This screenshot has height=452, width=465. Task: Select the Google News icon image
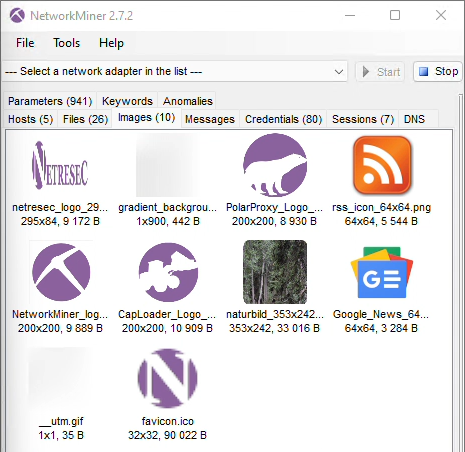[382, 272]
